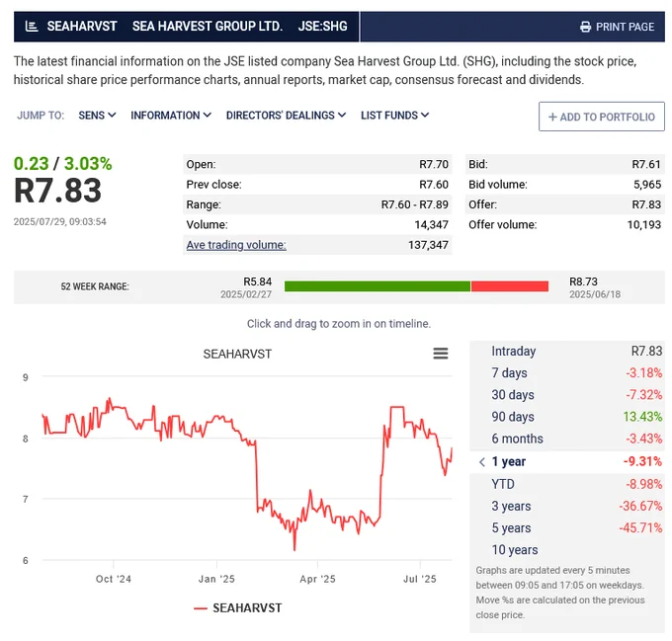672x641 pixels.
Task: Open the chart hamburger menu icon
Action: click(441, 354)
